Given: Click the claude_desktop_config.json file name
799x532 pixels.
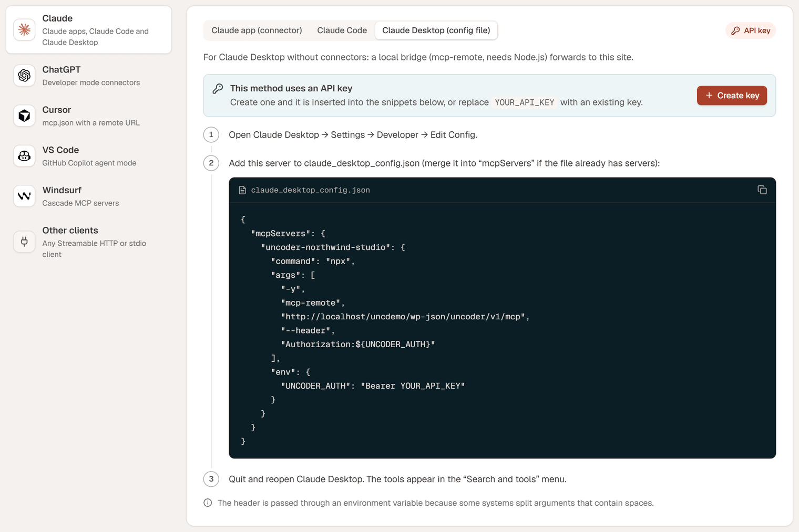Looking at the screenshot, I should tap(310, 190).
